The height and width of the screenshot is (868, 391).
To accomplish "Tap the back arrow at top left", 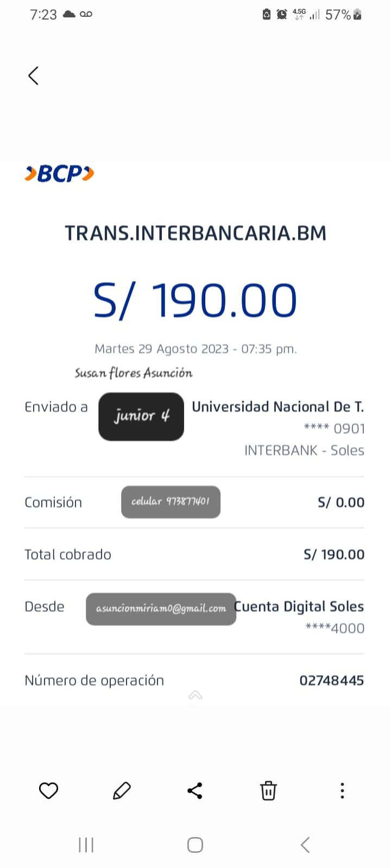I will 34,76.
